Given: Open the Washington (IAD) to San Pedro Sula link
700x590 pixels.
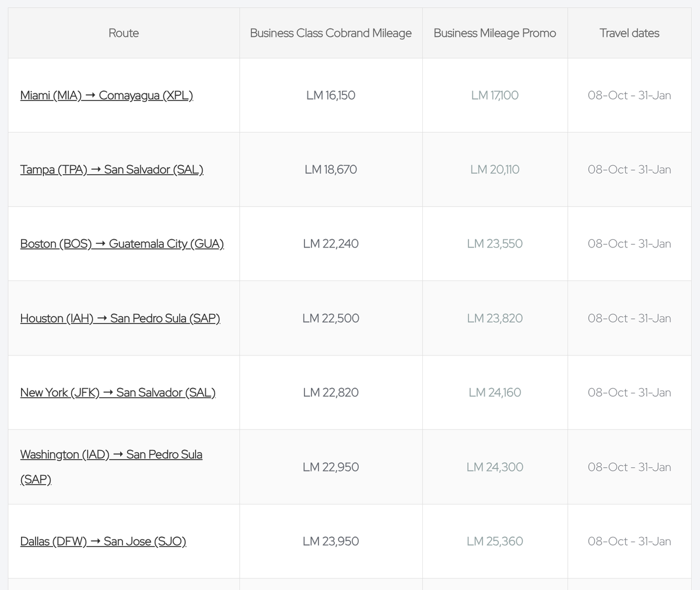Looking at the screenshot, I should point(111,455).
